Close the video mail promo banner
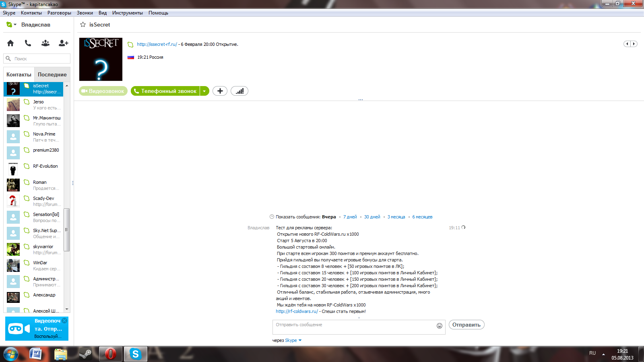Screen dimensions: 644x362 pos(64,321)
